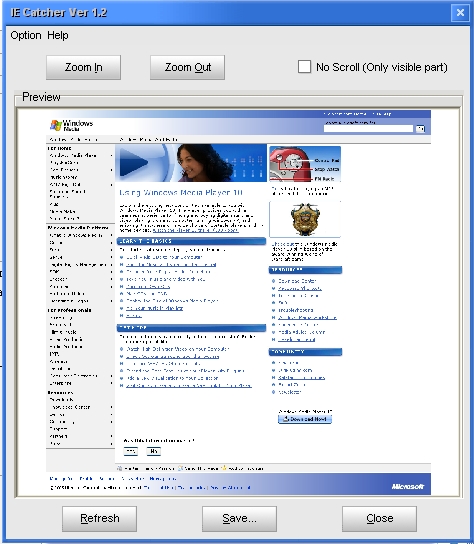This screenshot has width=474, height=544.
Task: Click the Windows Media logo in preview
Action: tap(71, 125)
